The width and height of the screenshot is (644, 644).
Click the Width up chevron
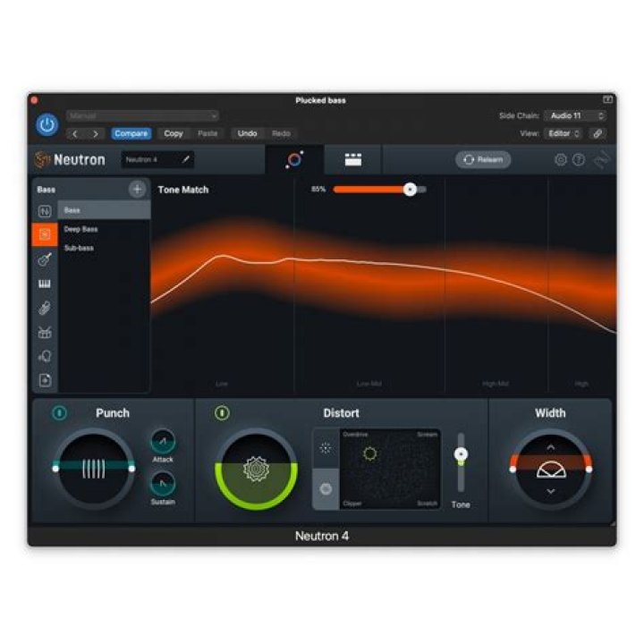(x=551, y=447)
